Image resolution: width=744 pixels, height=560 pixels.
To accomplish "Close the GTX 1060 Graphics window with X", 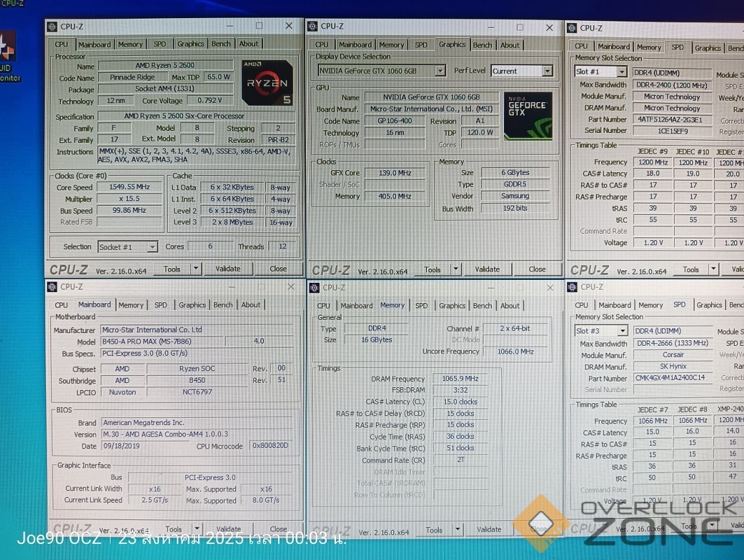I will coord(549,27).
